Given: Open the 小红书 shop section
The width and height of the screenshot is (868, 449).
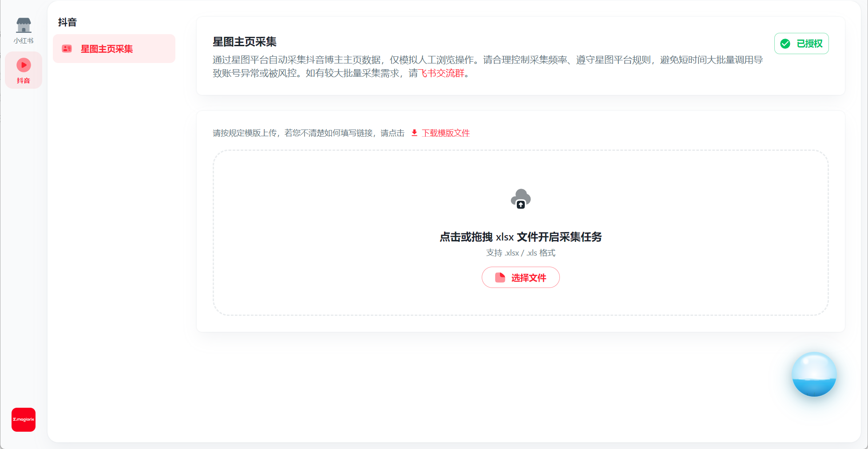Looking at the screenshot, I should [24, 30].
